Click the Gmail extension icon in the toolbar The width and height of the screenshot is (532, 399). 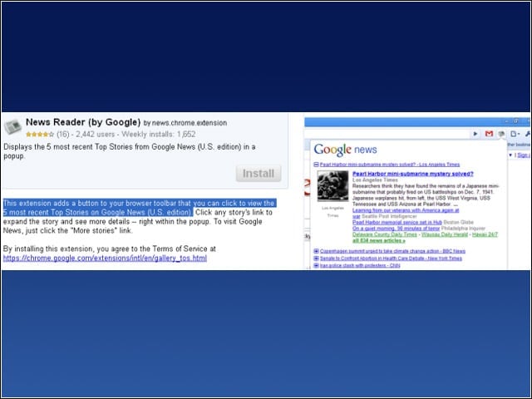point(489,134)
